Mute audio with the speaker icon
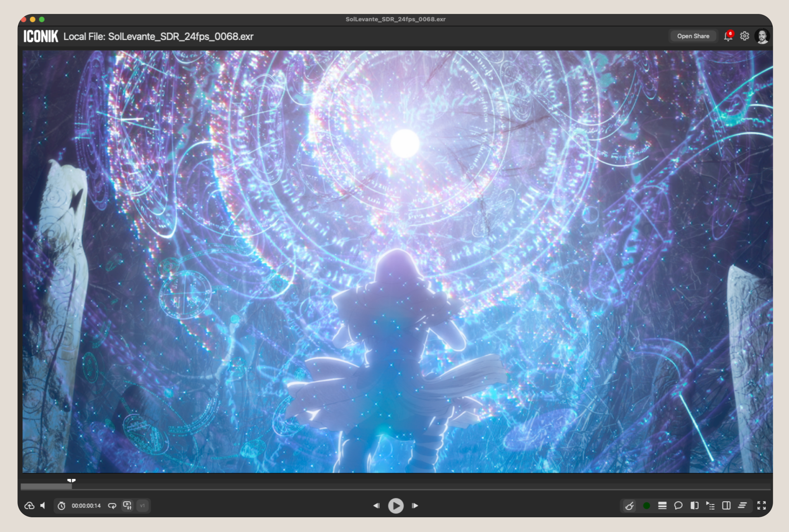The width and height of the screenshot is (789, 532). pyautogui.click(x=43, y=506)
